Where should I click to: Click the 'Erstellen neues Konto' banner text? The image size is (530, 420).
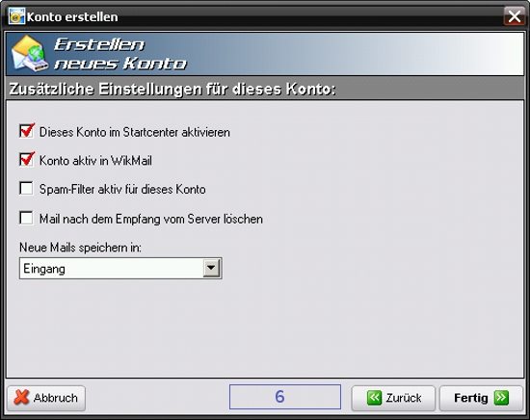coord(120,54)
